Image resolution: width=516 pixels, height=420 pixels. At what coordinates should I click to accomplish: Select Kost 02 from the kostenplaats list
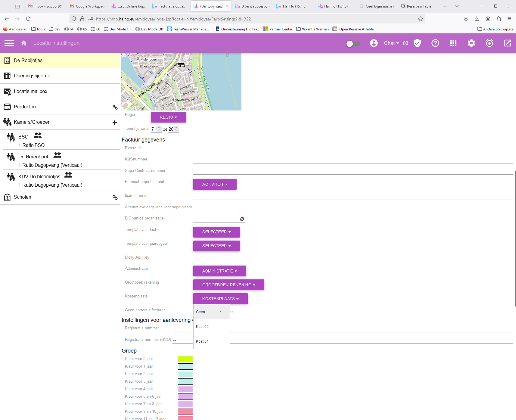[202, 327]
